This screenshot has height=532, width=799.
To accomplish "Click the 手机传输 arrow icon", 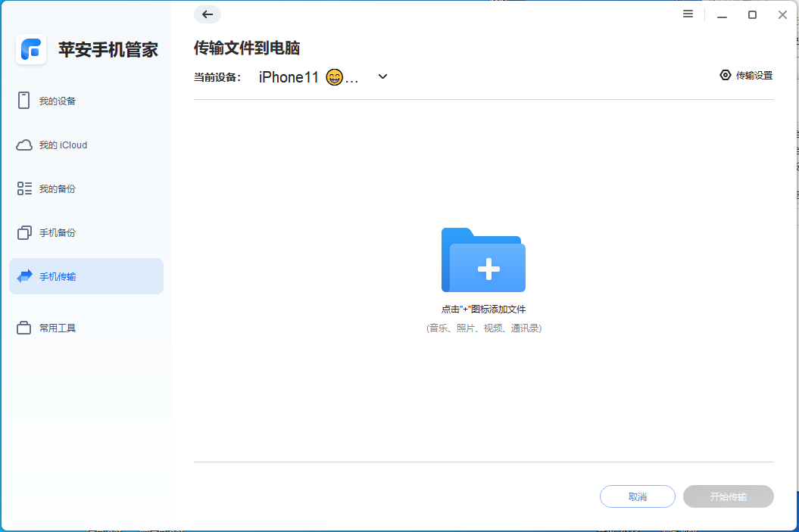I will tap(23, 275).
